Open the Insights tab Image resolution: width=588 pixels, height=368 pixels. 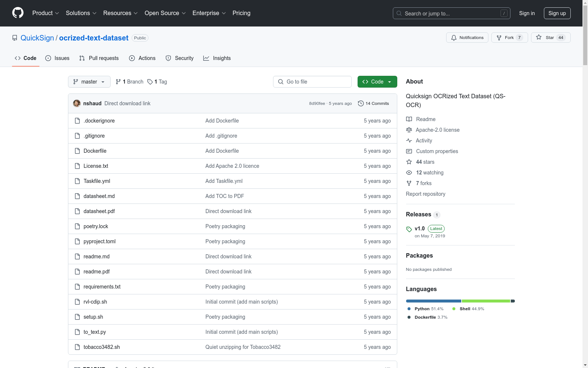click(x=217, y=58)
